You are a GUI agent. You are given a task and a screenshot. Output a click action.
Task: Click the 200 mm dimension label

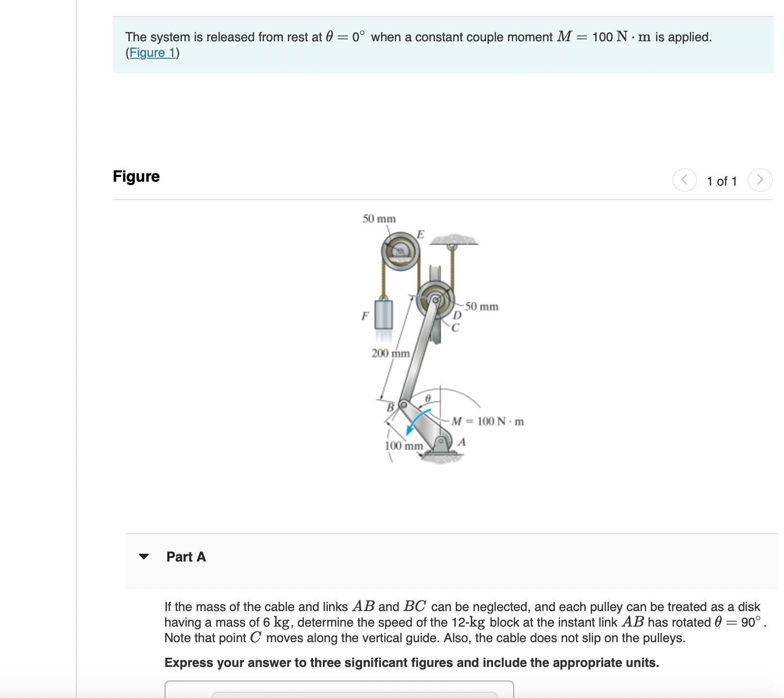390,354
